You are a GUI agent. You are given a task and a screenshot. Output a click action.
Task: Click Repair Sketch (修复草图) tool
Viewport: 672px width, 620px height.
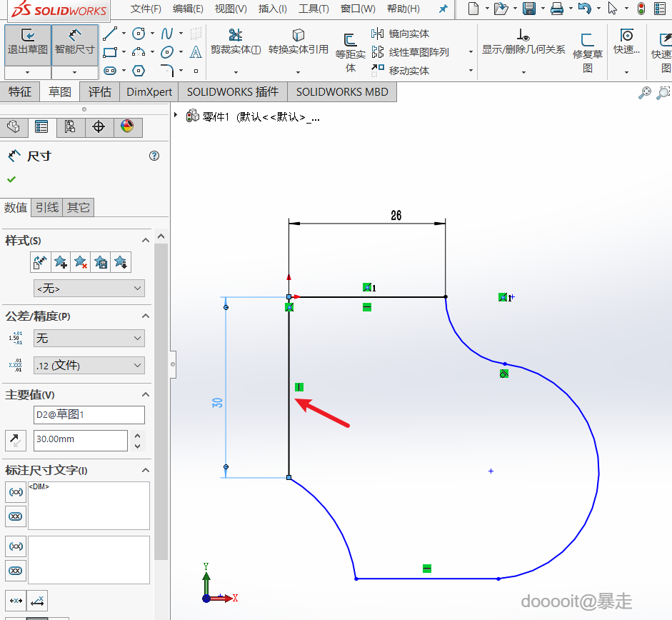(588, 53)
